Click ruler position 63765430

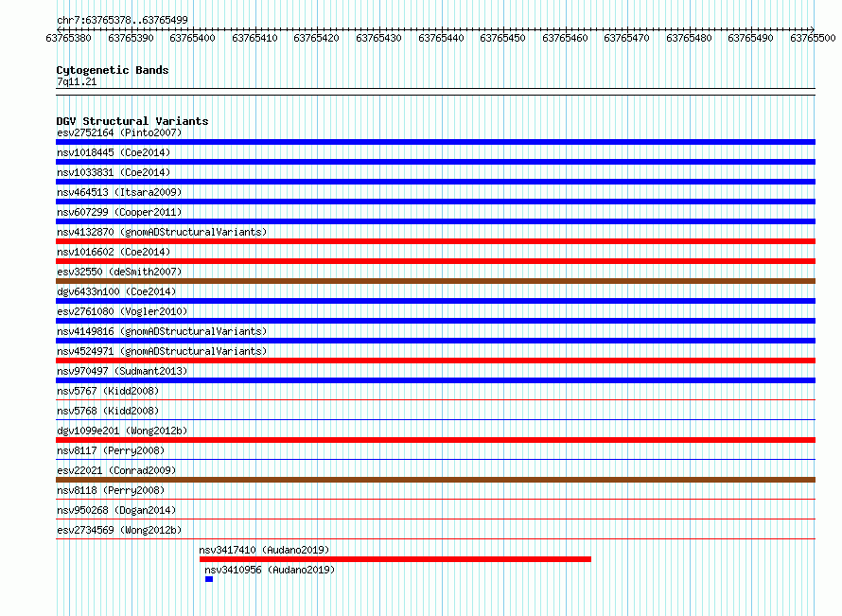pos(378,38)
